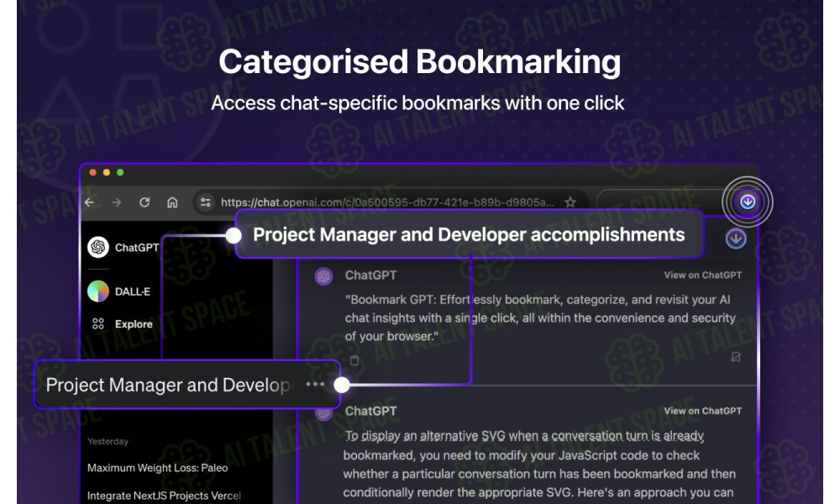The height and width of the screenshot is (504, 840).
Task: Click the address bar URL
Action: 387,202
